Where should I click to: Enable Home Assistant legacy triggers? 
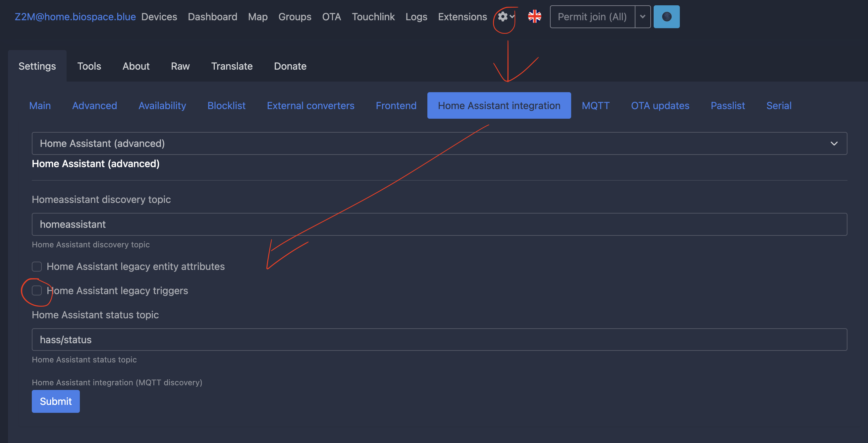coord(36,290)
